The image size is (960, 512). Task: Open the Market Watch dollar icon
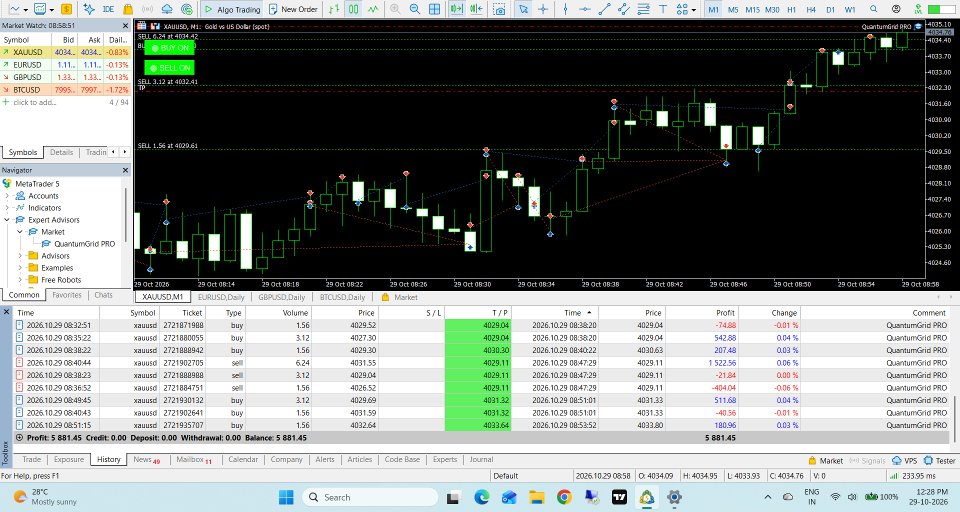66,9
